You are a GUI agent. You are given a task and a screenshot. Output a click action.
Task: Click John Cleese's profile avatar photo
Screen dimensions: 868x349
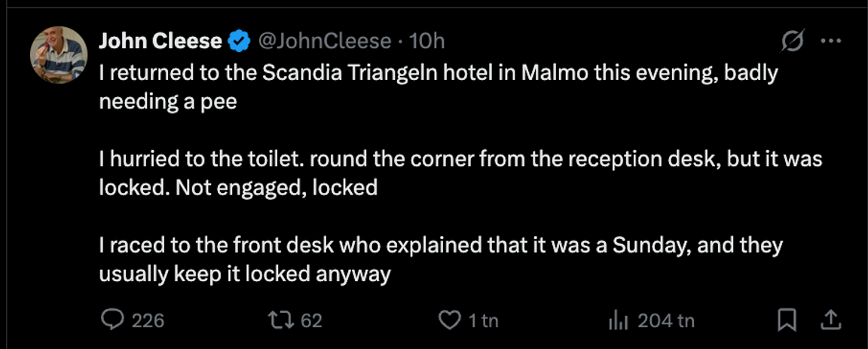pyautogui.click(x=59, y=55)
